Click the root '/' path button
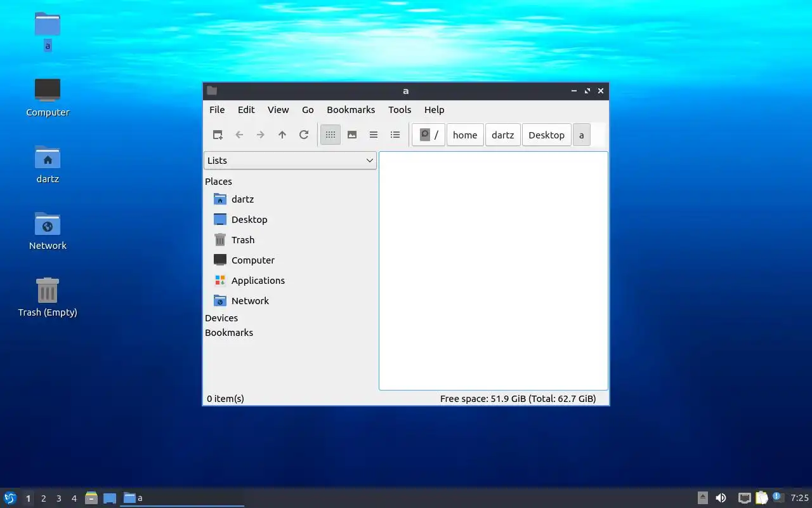The height and width of the screenshot is (508, 812). 429,135
